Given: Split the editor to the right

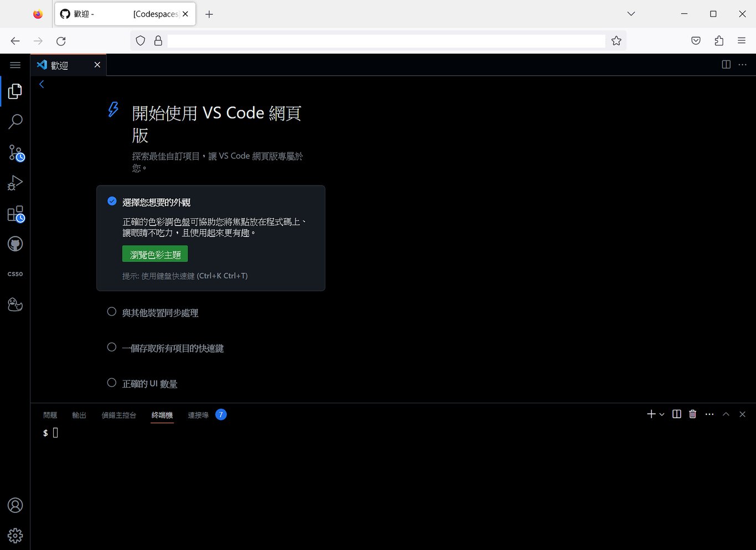Looking at the screenshot, I should pyautogui.click(x=726, y=64).
